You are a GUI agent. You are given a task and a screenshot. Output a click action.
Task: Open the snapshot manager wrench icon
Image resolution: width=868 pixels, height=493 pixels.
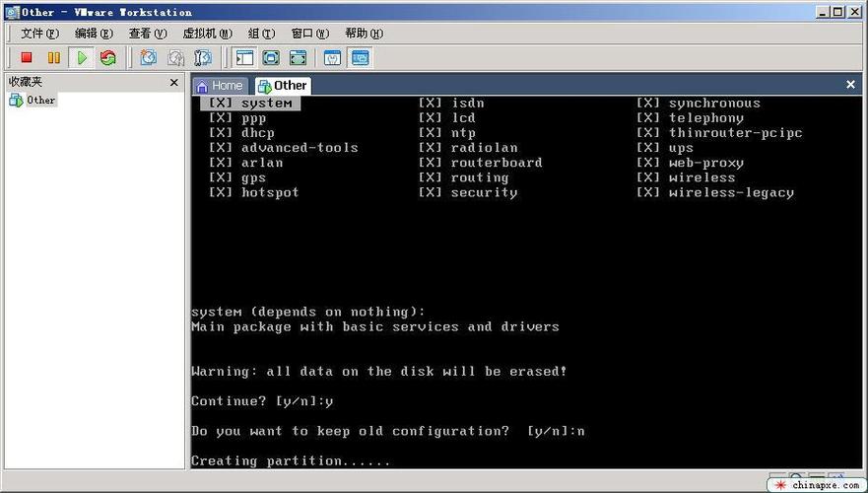pos(203,58)
